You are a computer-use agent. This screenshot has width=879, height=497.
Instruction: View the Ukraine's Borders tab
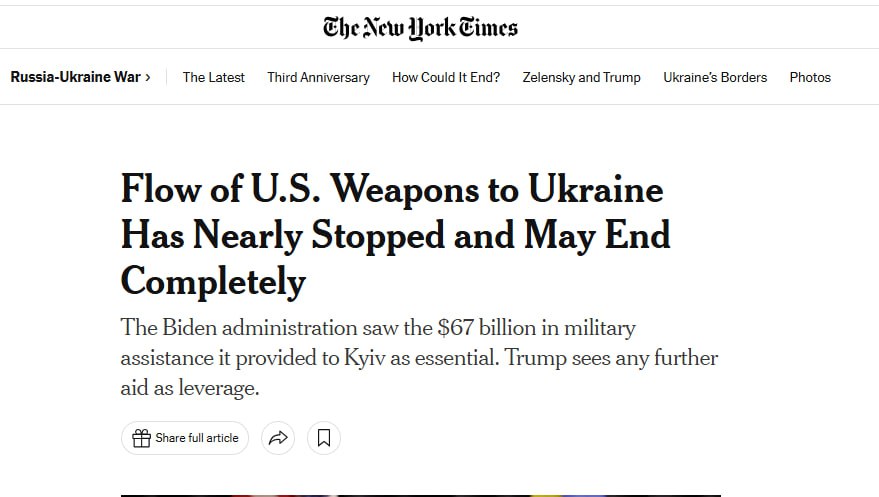point(715,77)
